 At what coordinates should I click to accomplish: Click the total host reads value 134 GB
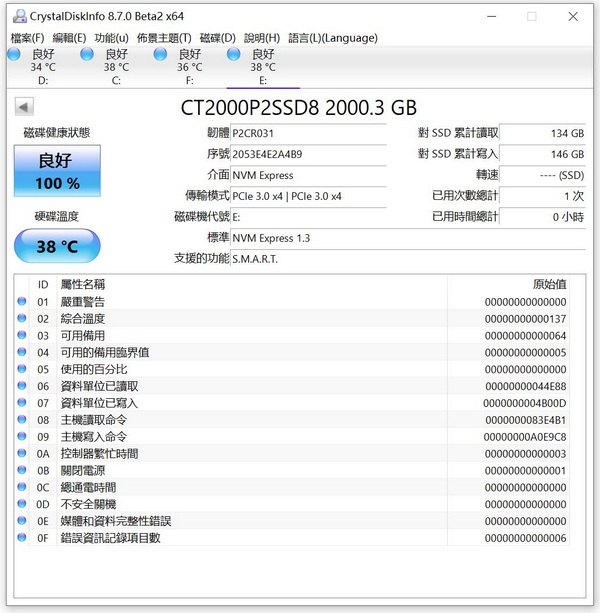[543, 133]
